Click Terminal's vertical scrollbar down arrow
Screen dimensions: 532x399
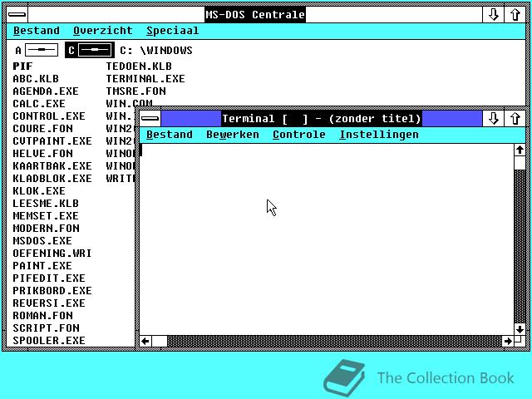(520, 329)
